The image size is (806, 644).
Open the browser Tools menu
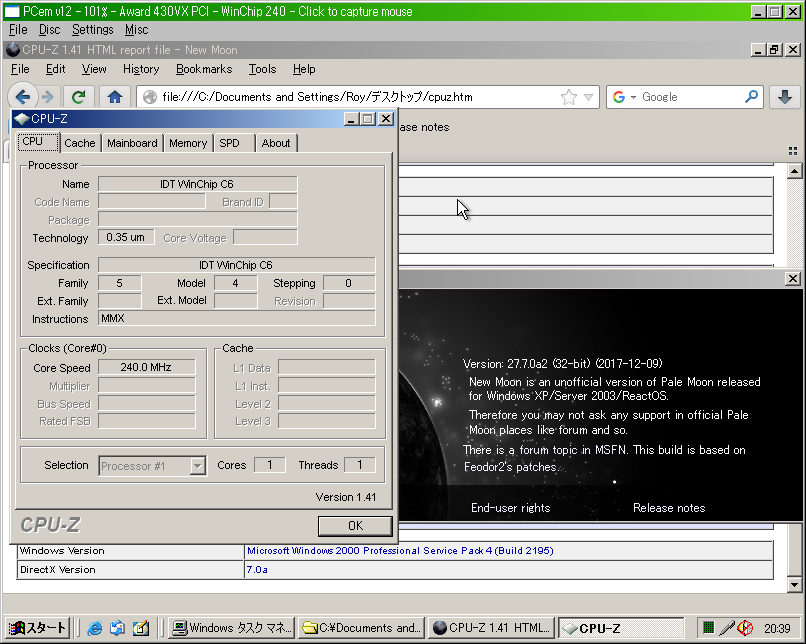[x=262, y=69]
